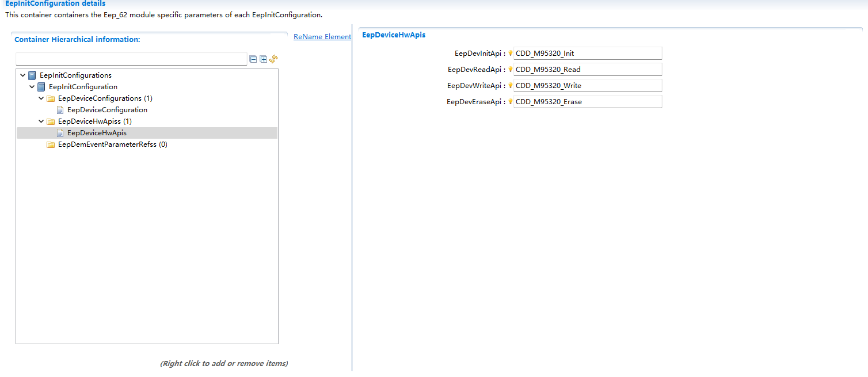Click the collapse all tree icon

253,59
